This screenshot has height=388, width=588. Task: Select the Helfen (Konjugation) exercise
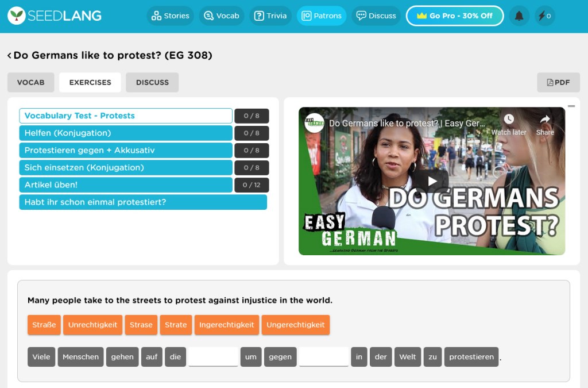pos(125,133)
